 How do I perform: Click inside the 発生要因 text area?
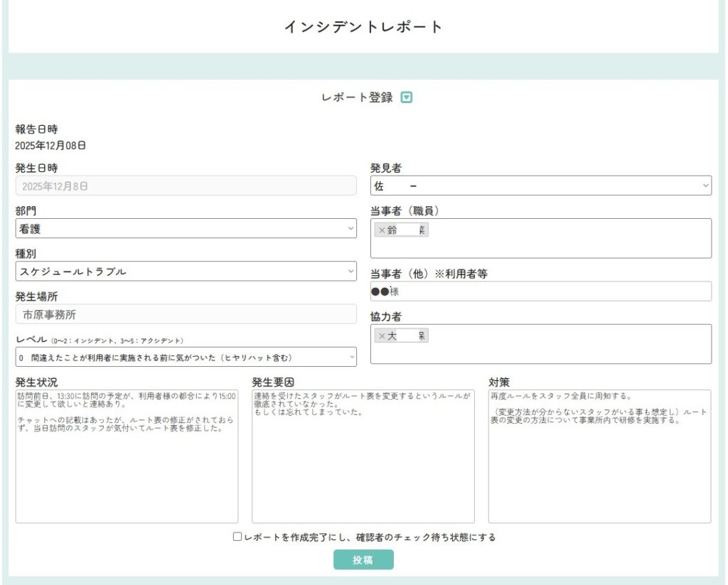[x=363, y=476]
